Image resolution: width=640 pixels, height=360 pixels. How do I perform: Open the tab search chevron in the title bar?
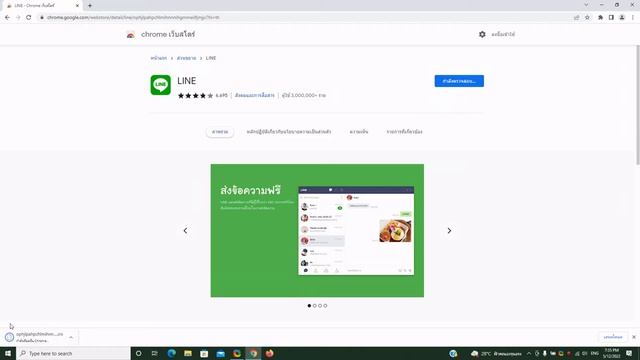[586, 5]
